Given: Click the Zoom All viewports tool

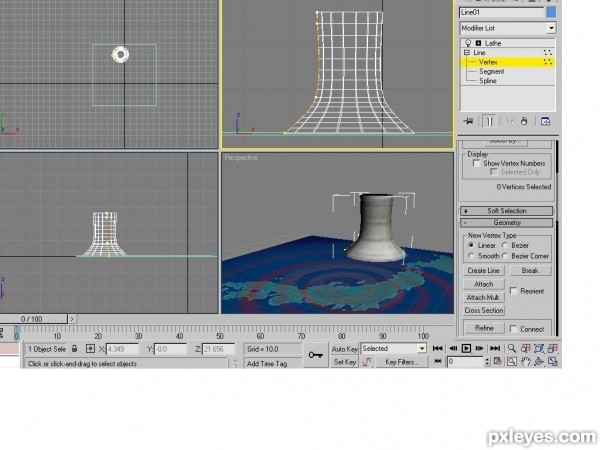Looking at the screenshot, I should pyautogui.click(x=525, y=349).
